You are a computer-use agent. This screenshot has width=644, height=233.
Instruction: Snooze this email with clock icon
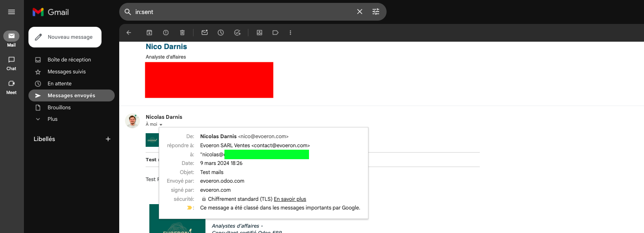click(x=221, y=33)
